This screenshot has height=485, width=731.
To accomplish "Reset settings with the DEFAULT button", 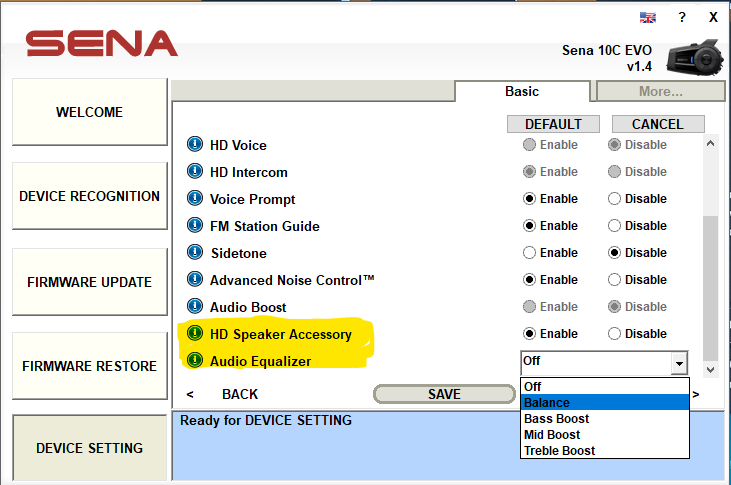I will tap(553, 124).
